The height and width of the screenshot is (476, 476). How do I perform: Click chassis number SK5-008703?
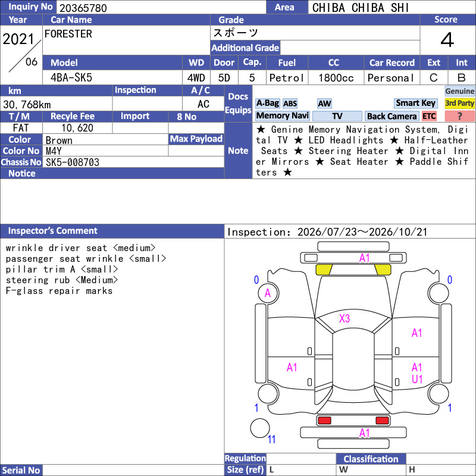pos(73,162)
